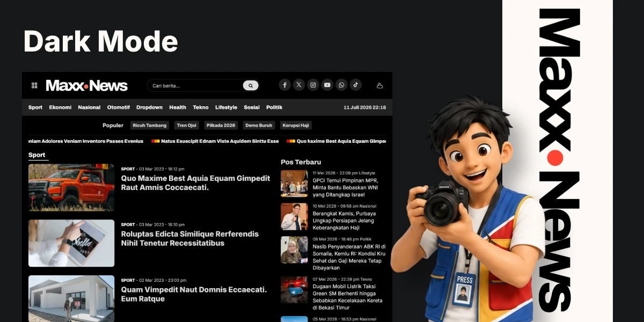Open the Otomotif menu item
Screen dimensions: 644x322
tap(119, 107)
